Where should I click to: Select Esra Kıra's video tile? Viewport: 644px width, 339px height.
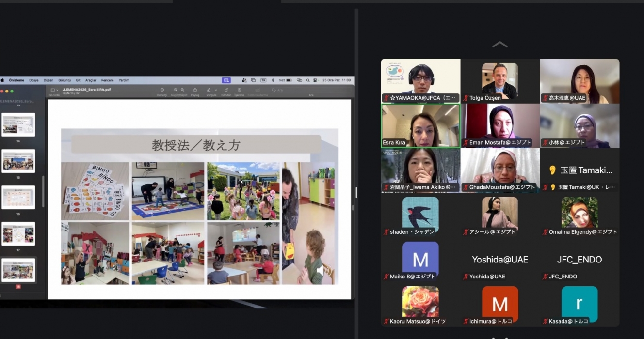tap(420, 125)
